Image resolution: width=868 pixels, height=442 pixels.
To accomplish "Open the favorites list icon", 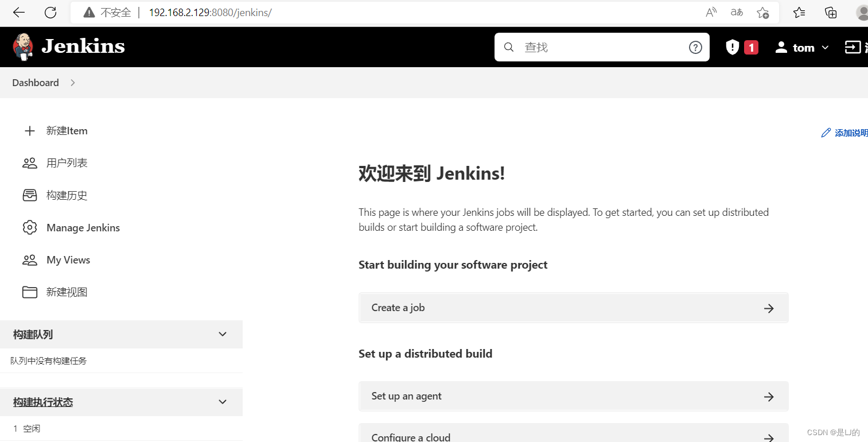I will tap(799, 13).
